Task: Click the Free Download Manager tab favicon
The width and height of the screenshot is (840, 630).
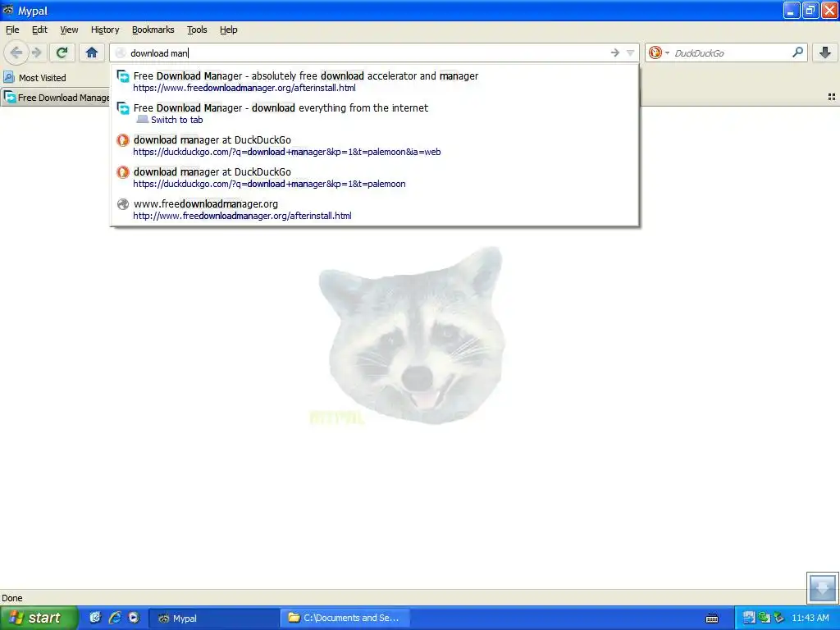Action: coord(10,98)
